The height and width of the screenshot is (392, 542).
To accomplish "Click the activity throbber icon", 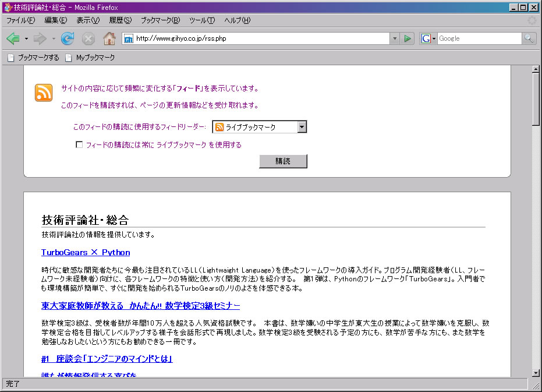I will click(x=532, y=20).
